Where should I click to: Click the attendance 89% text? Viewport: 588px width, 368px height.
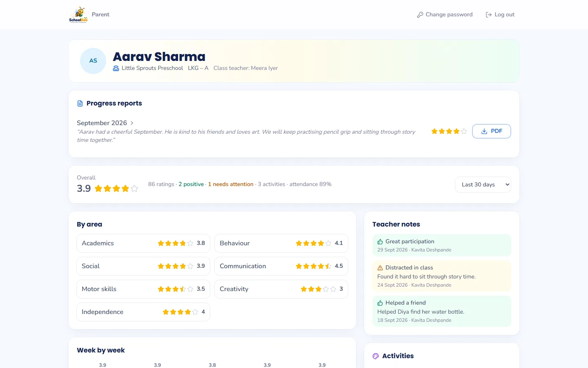coord(310,184)
